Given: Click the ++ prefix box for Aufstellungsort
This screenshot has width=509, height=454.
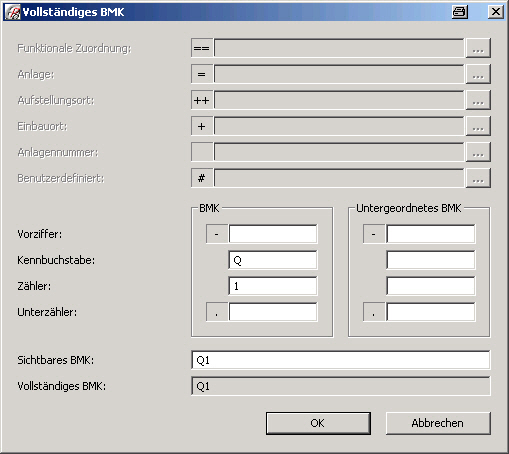Looking at the screenshot, I should 202,100.
